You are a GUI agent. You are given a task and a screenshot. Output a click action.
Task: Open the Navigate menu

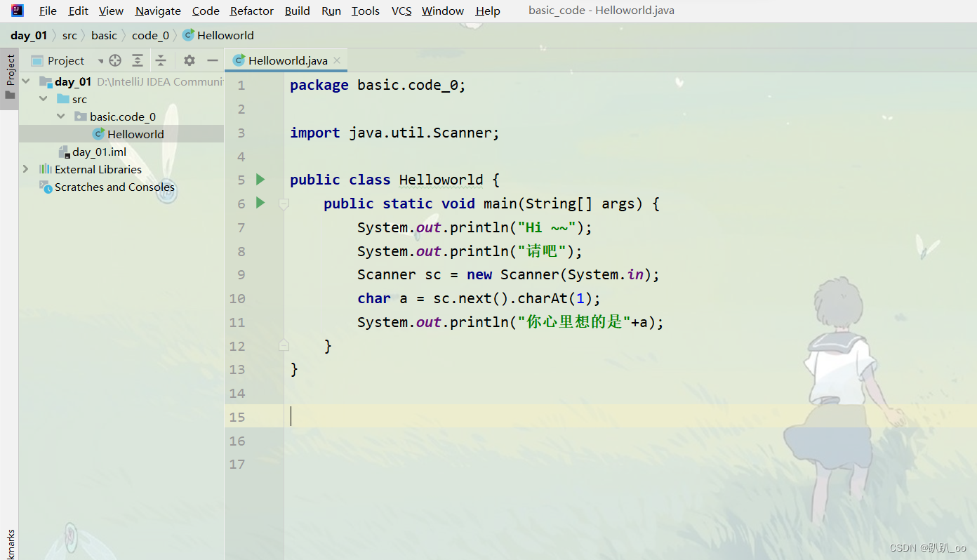158,11
